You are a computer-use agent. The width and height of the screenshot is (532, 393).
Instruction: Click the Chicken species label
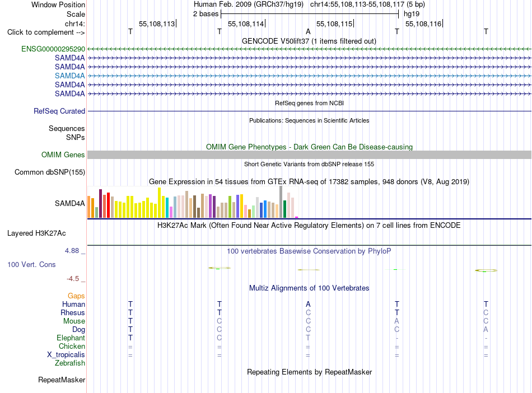(72, 346)
